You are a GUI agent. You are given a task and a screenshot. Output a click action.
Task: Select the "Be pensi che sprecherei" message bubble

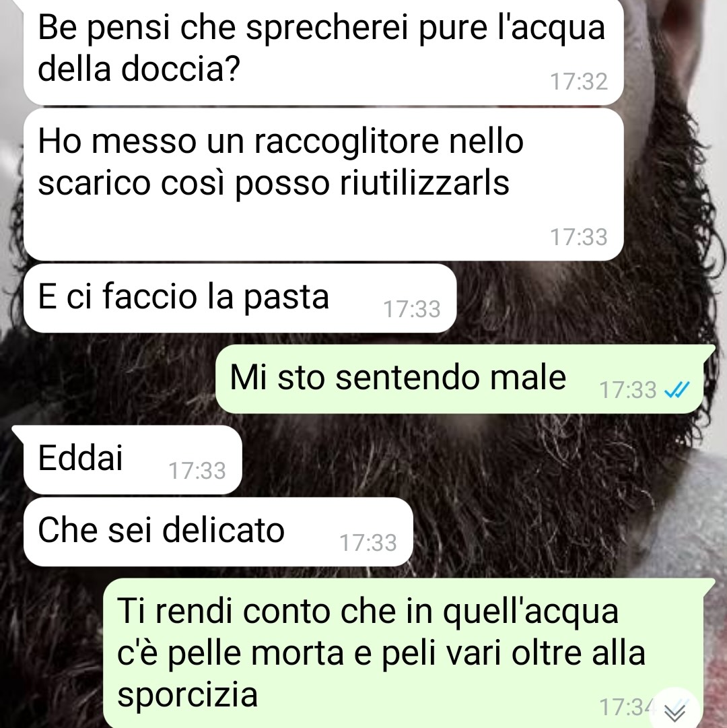[x=323, y=52]
